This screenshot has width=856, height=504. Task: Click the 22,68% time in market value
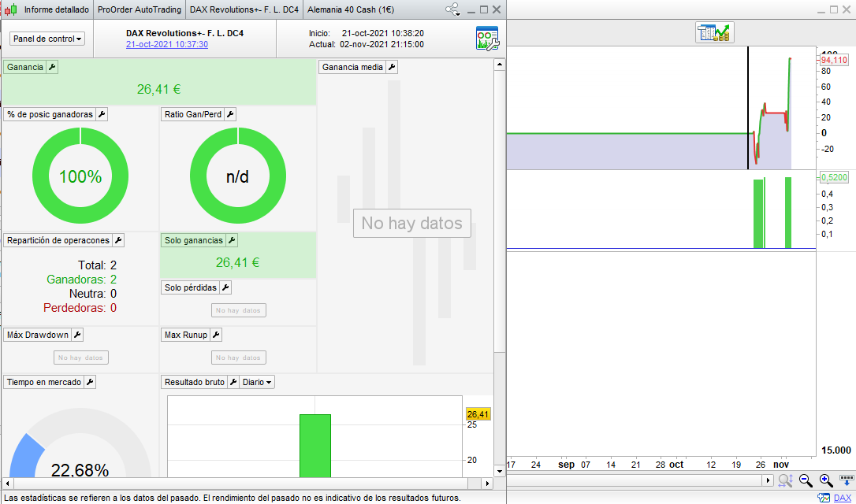tap(80, 470)
